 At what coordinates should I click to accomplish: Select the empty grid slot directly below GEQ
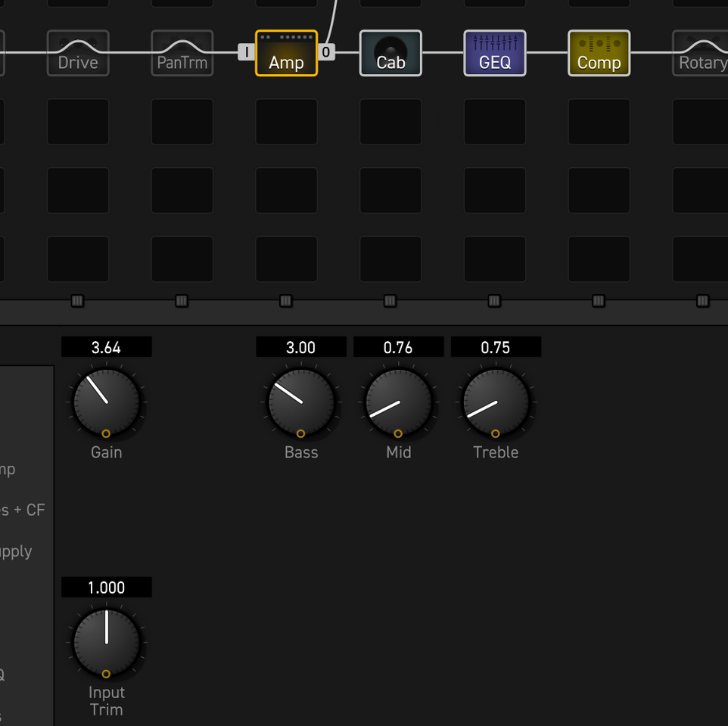[495, 122]
